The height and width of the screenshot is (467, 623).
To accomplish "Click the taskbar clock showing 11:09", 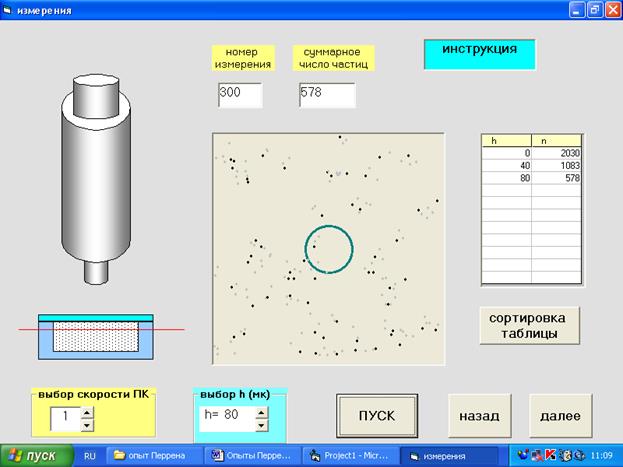I will point(601,455).
